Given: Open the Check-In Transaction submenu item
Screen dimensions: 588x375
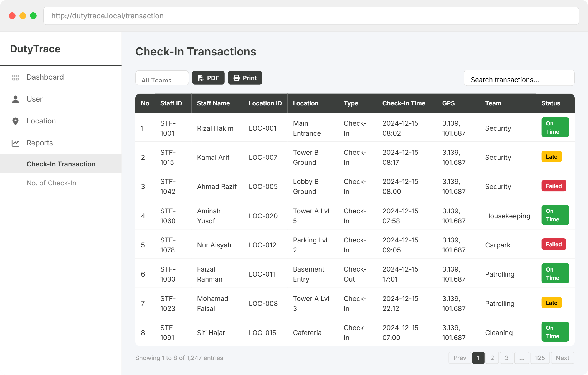Looking at the screenshot, I should coord(61,164).
